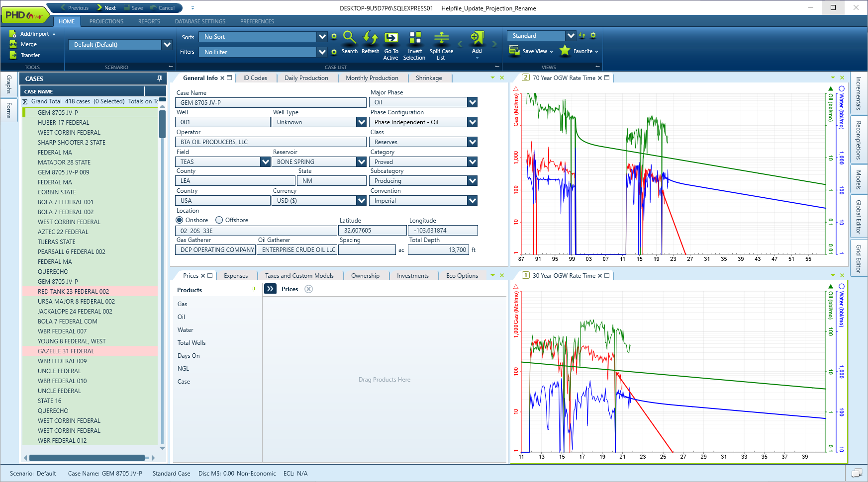The image size is (868, 482).
Task: Click the Search magnifier icon
Action: [349, 38]
